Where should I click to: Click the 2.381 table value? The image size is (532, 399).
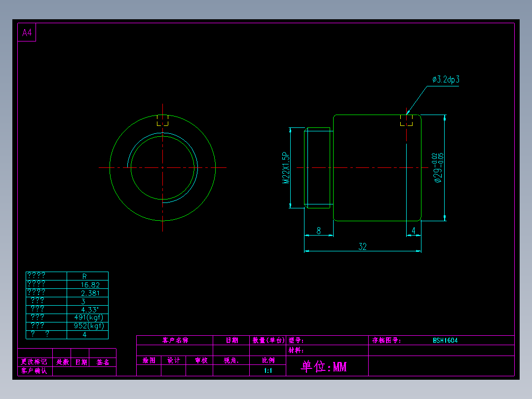point(90,293)
